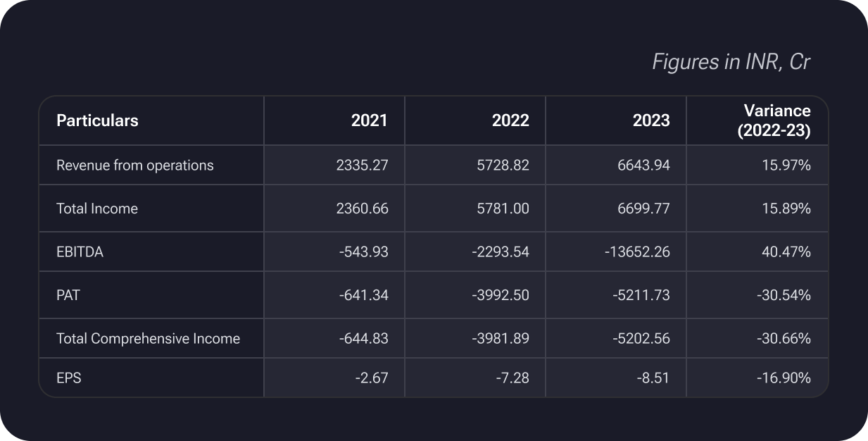868x441 pixels.
Task: Click the EPS row label
Action: [x=69, y=378]
